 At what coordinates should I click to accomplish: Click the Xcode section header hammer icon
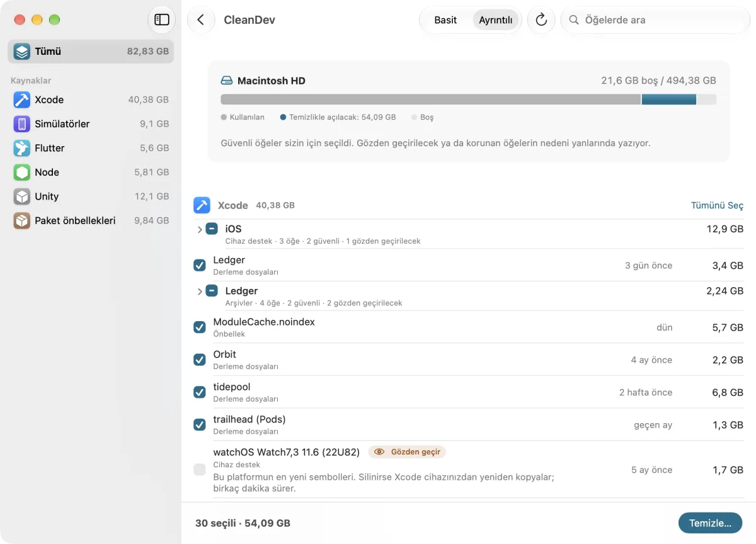pos(202,205)
